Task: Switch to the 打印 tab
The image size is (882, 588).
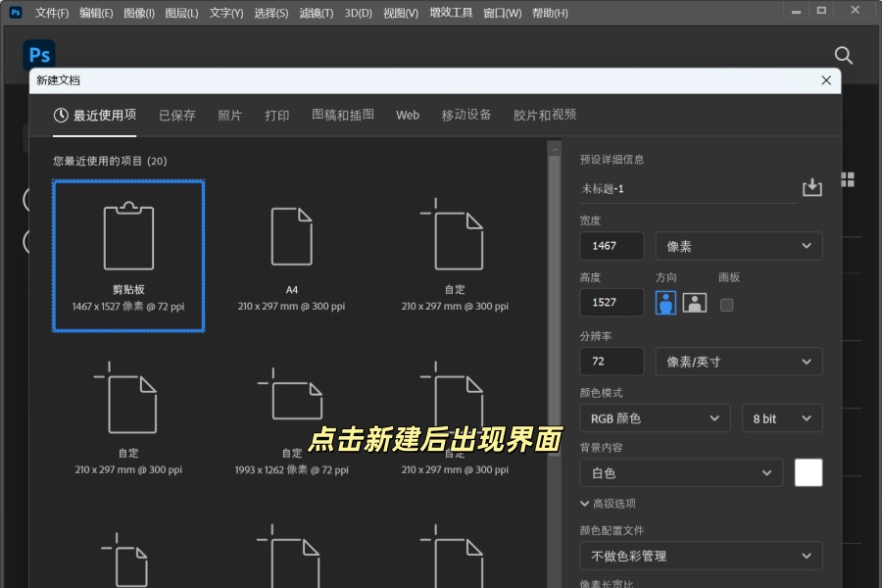Action: tap(277, 116)
